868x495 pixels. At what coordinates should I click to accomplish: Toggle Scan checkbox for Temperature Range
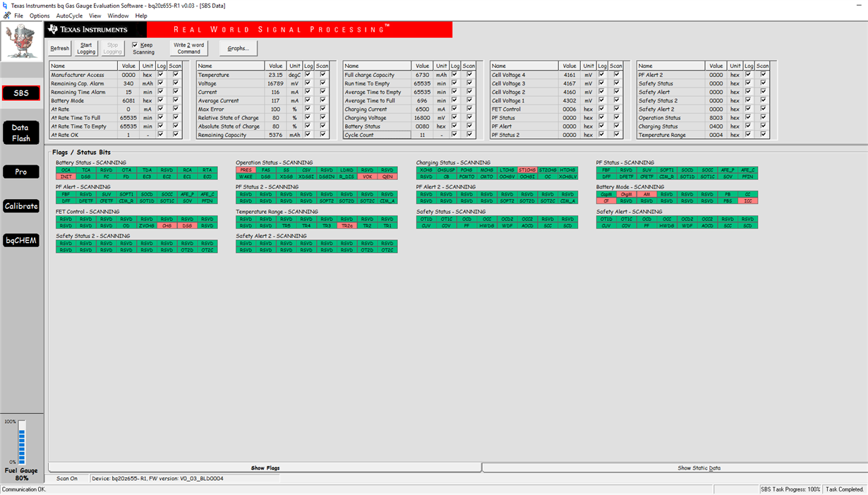tap(763, 134)
